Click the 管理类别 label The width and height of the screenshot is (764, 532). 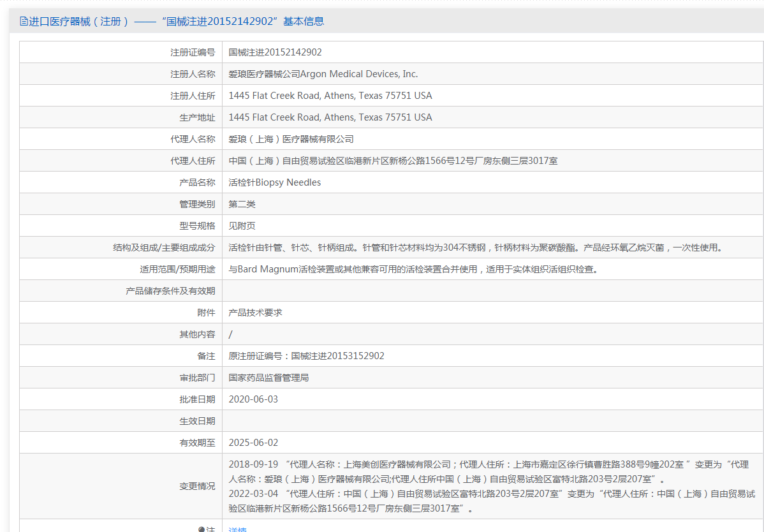pyautogui.click(x=197, y=204)
